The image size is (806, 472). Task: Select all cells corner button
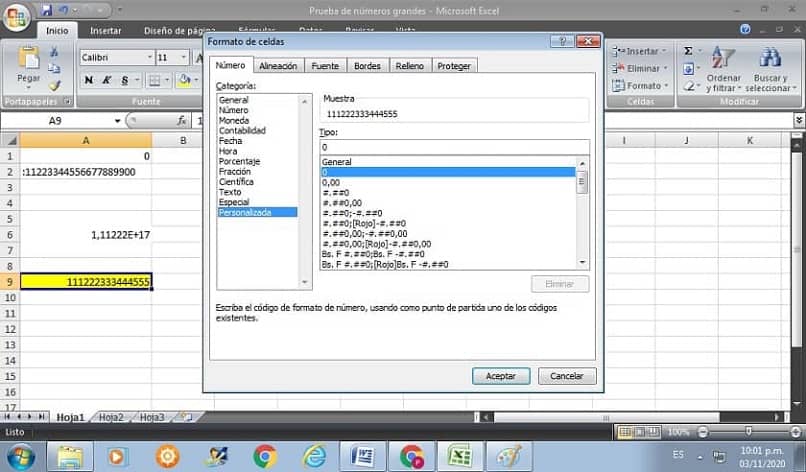coord(10,140)
